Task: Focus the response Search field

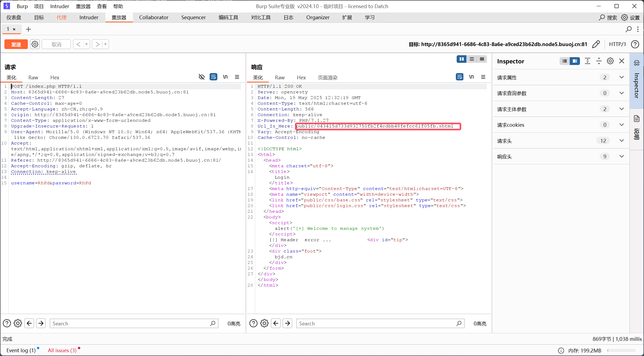Action: (x=377, y=324)
